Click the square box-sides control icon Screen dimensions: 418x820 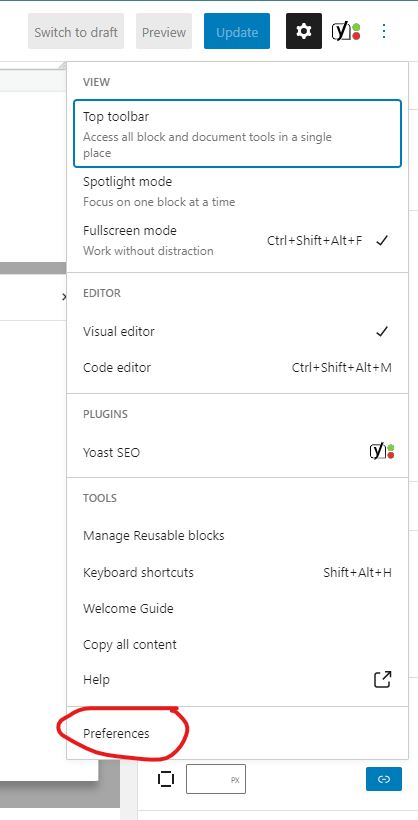pyautogui.click(x=166, y=779)
